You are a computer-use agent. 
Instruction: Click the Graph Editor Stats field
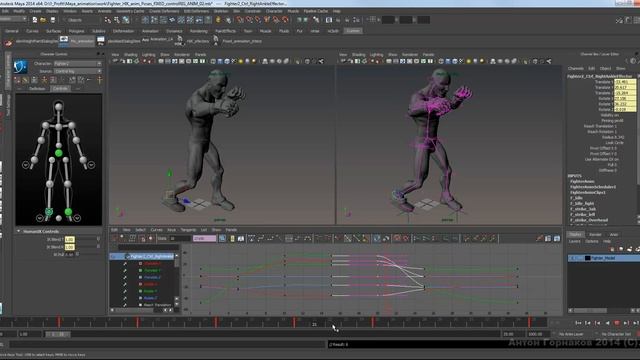[x=180, y=238]
